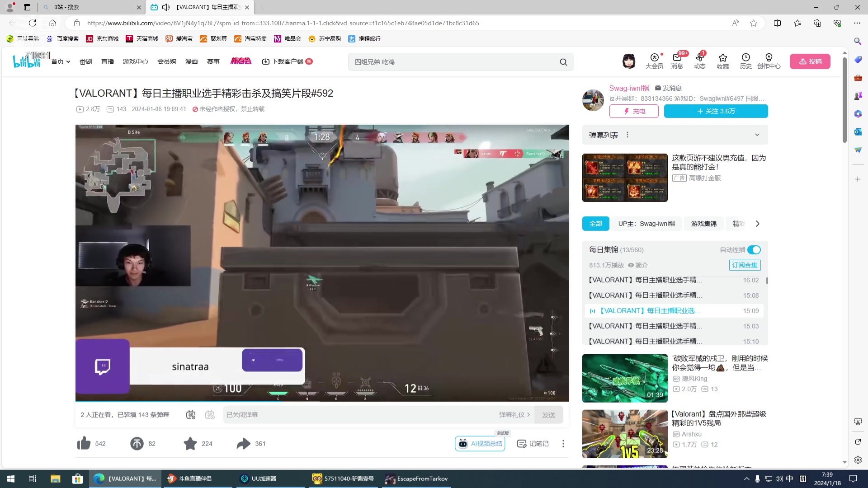Toggle 自动连播 autoplay switch
The width and height of the screenshot is (868, 488).
[754, 250]
